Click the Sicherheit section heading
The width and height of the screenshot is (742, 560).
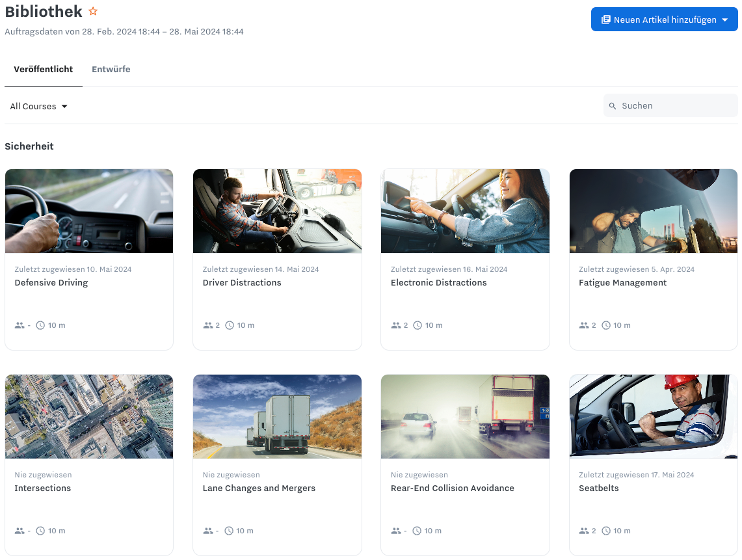[x=29, y=146]
